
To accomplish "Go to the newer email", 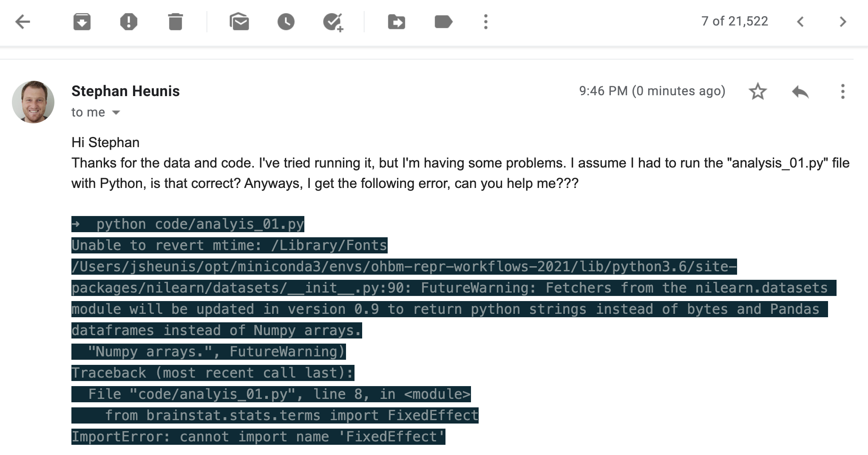I will tap(800, 22).
